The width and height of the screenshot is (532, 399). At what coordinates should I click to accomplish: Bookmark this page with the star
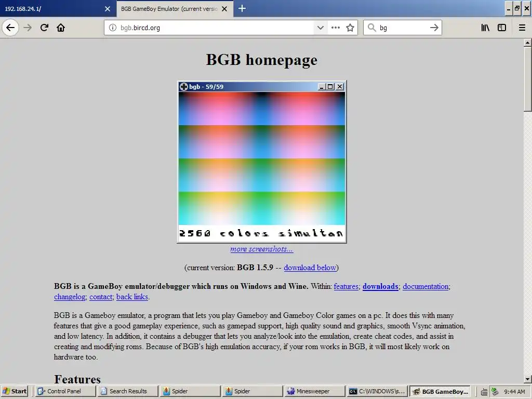350,28
